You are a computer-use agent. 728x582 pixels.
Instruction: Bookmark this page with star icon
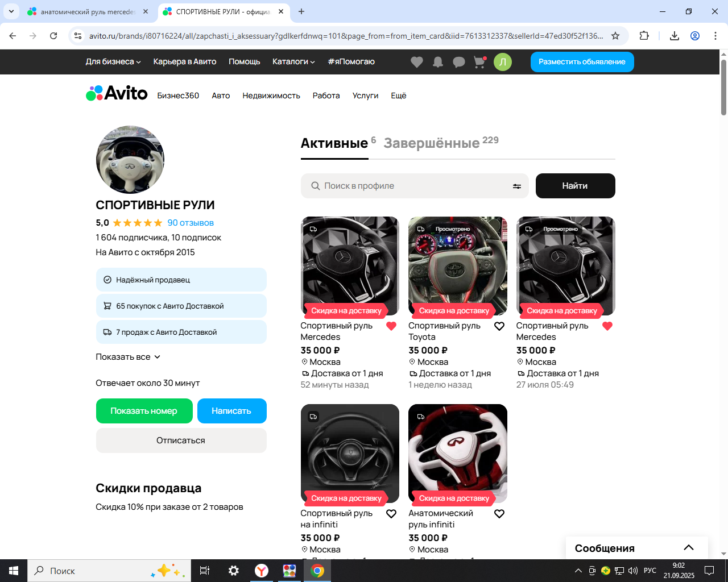coord(615,36)
